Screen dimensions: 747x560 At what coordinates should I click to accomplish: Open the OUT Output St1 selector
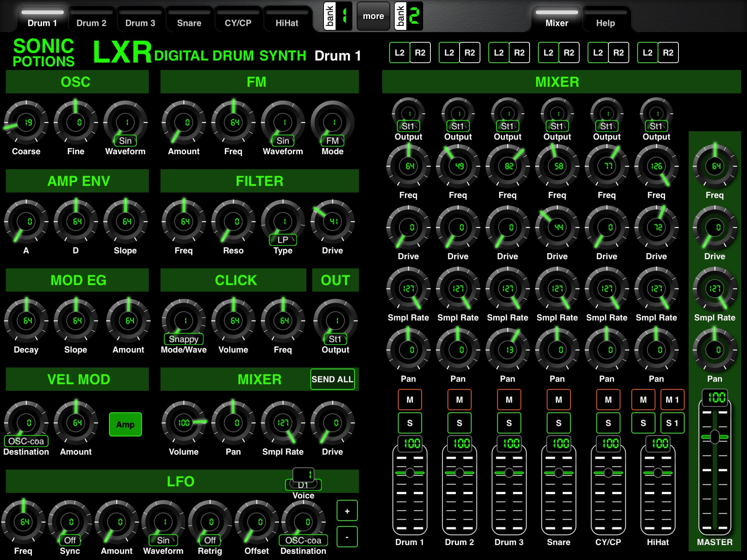336,339
